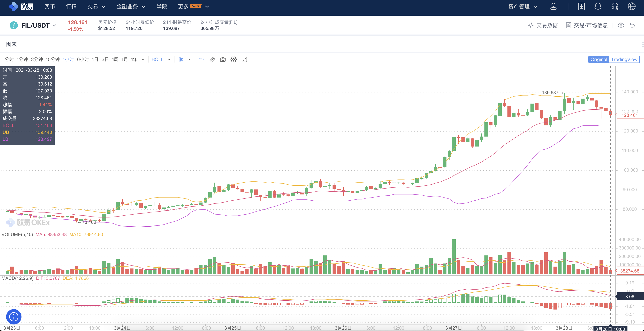Open the download app icon
Image resolution: width=644 pixels, height=331 pixels.
pyautogui.click(x=581, y=7)
